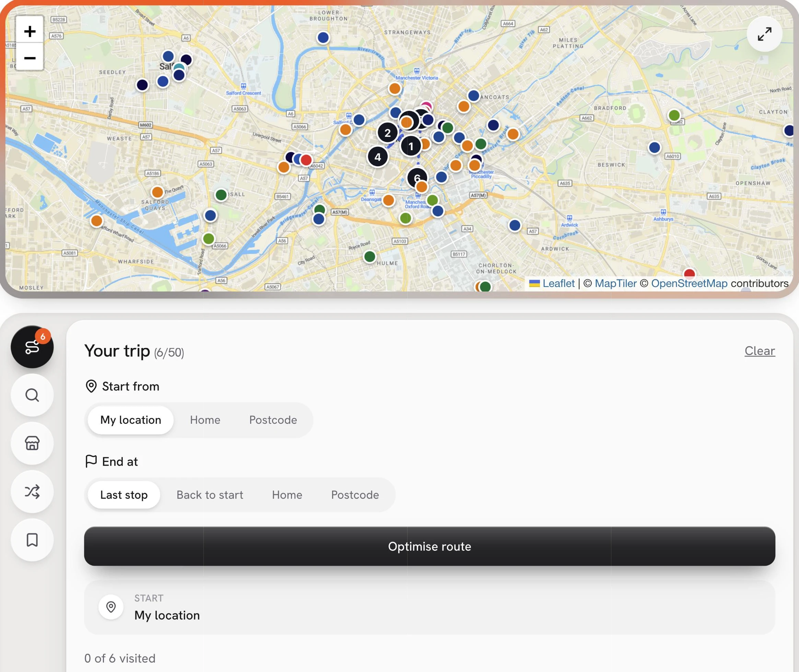The height and width of the screenshot is (672, 799).
Task: Click map stop marker number 4
Action: click(377, 157)
